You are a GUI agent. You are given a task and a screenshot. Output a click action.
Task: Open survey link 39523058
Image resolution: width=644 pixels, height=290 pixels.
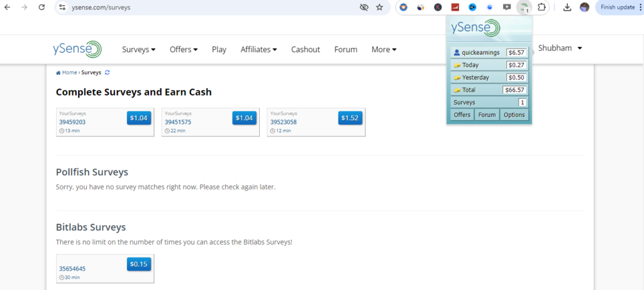pyautogui.click(x=284, y=122)
